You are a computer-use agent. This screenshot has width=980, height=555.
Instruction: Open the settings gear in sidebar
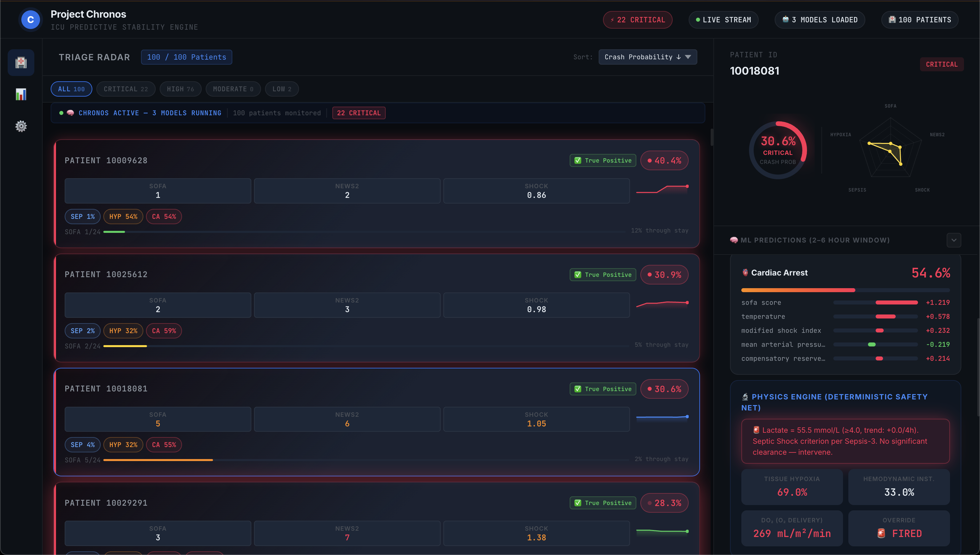click(21, 126)
